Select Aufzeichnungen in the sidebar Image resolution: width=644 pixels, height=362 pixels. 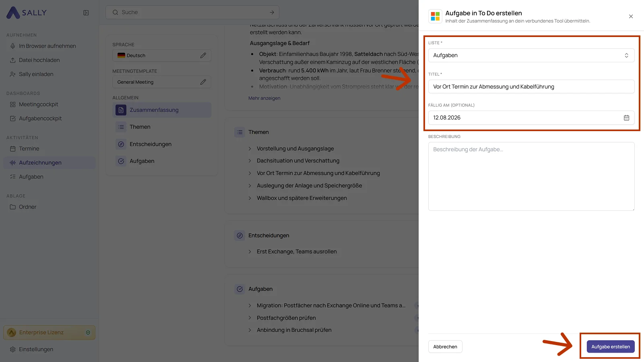(x=49, y=163)
